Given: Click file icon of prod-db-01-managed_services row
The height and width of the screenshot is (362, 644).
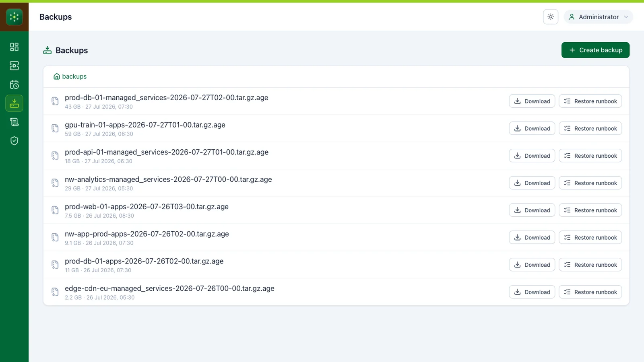Looking at the screenshot, I should [x=55, y=101].
